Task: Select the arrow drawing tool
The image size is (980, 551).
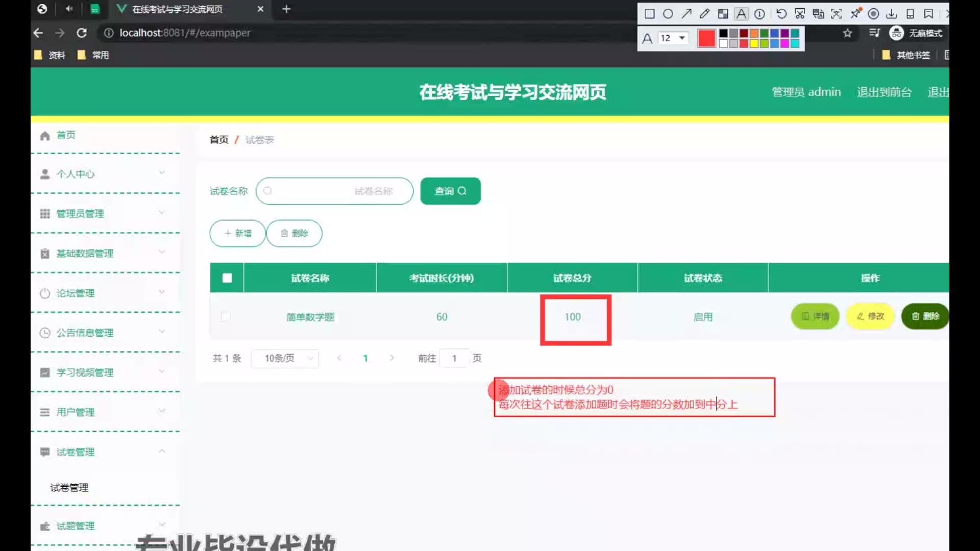Action: point(687,14)
